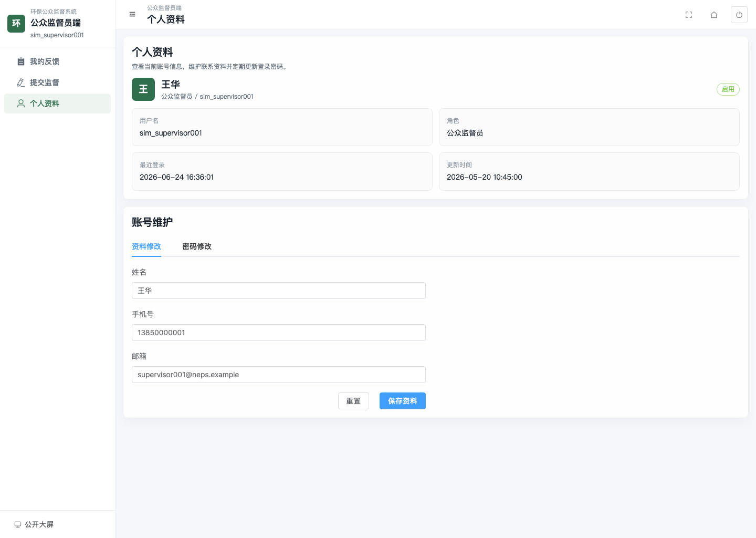Click the person icon beside 个人资料
This screenshot has height=538, width=756.
pyautogui.click(x=21, y=104)
